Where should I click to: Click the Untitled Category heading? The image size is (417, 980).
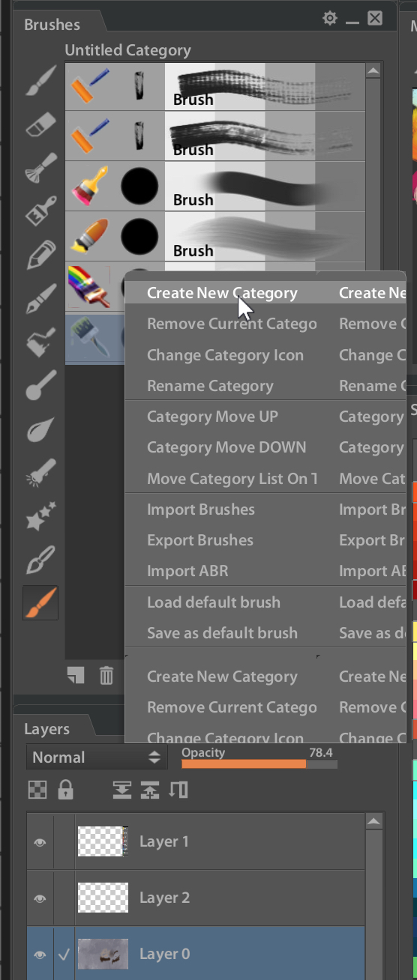(x=127, y=50)
